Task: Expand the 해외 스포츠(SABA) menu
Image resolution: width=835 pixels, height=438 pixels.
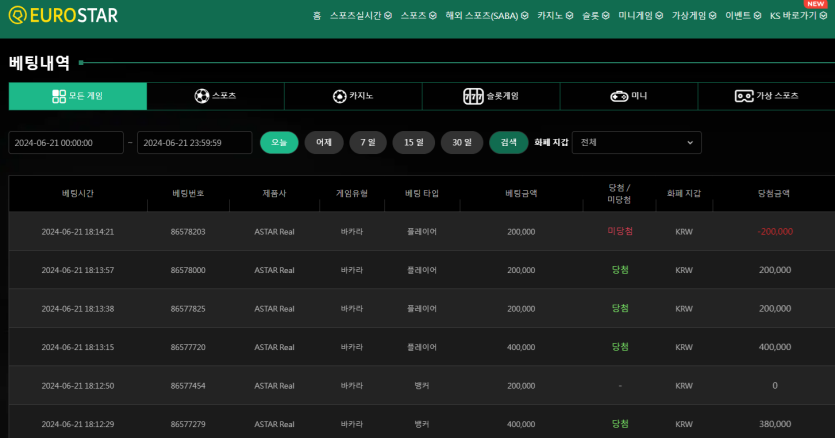Action: coord(487,16)
